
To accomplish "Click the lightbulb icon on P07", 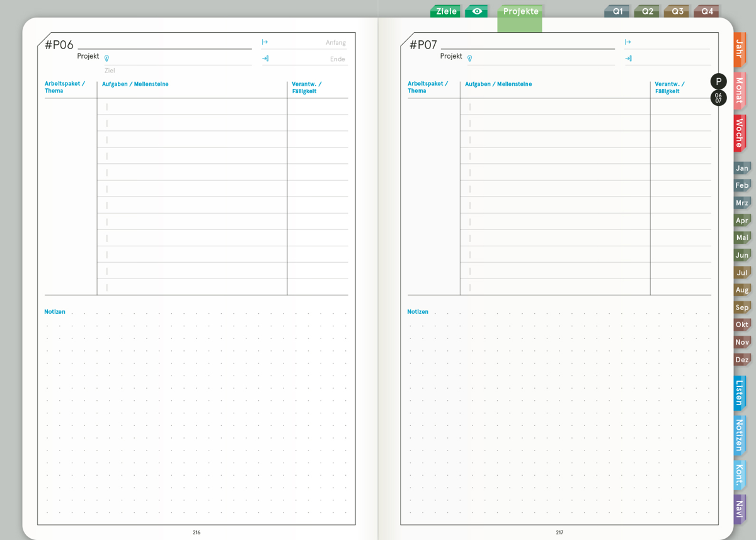I will pyautogui.click(x=469, y=59).
